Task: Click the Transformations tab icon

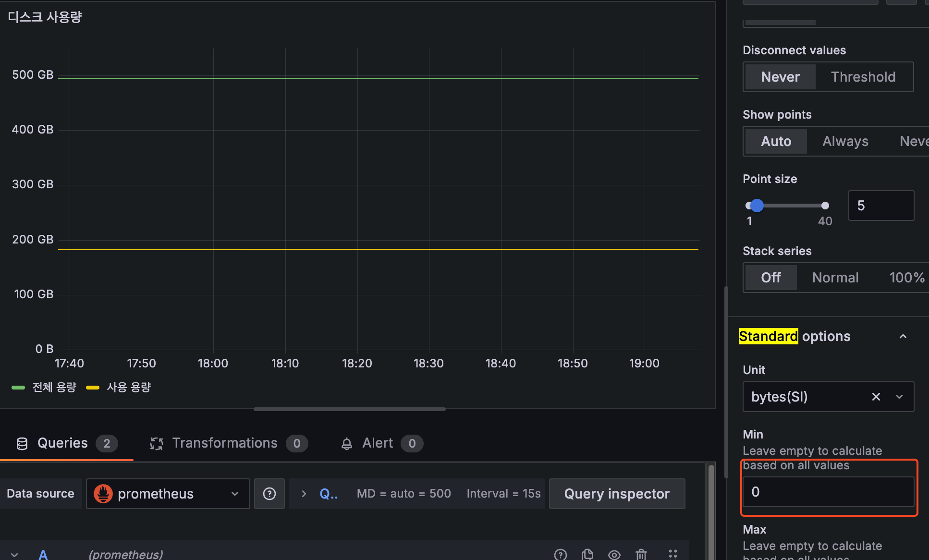Action: pos(157,443)
